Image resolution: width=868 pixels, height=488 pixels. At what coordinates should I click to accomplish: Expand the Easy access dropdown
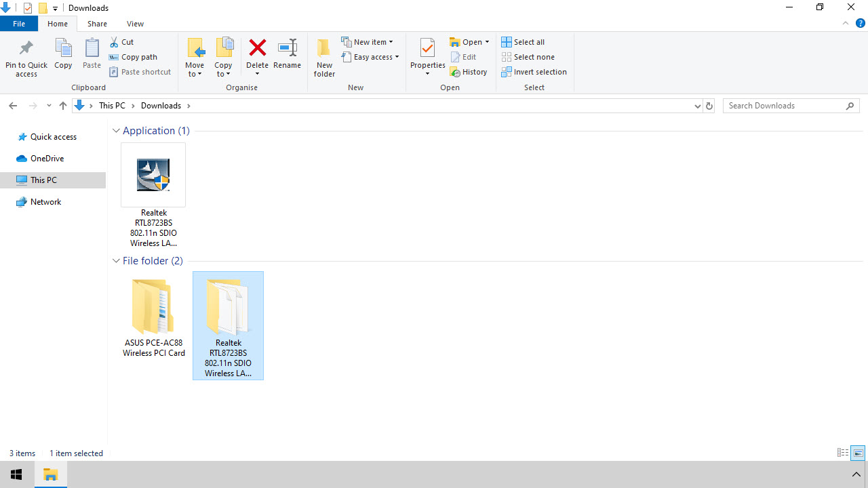tap(371, 57)
